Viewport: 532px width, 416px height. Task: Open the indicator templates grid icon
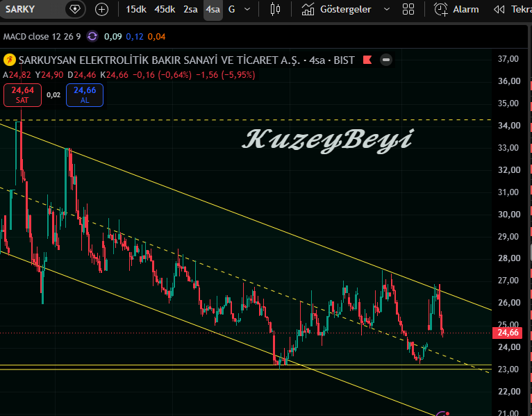(408, 9)
